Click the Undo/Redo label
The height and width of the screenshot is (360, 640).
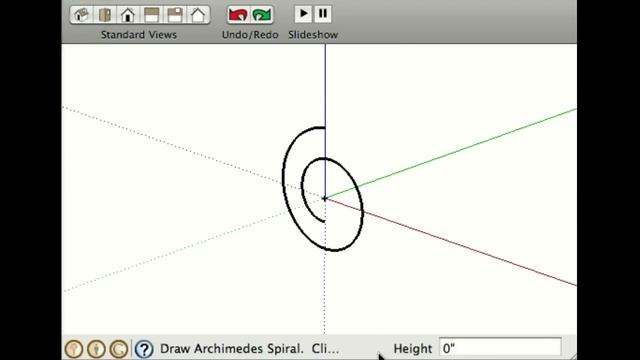tap(250, 35)
